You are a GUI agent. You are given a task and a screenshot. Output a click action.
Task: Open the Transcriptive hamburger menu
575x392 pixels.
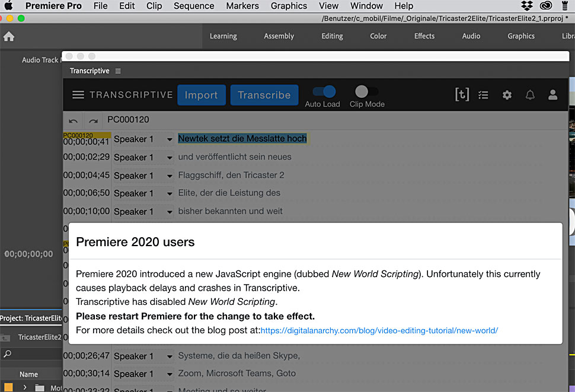pyautogui.click(x=78, y=95)
